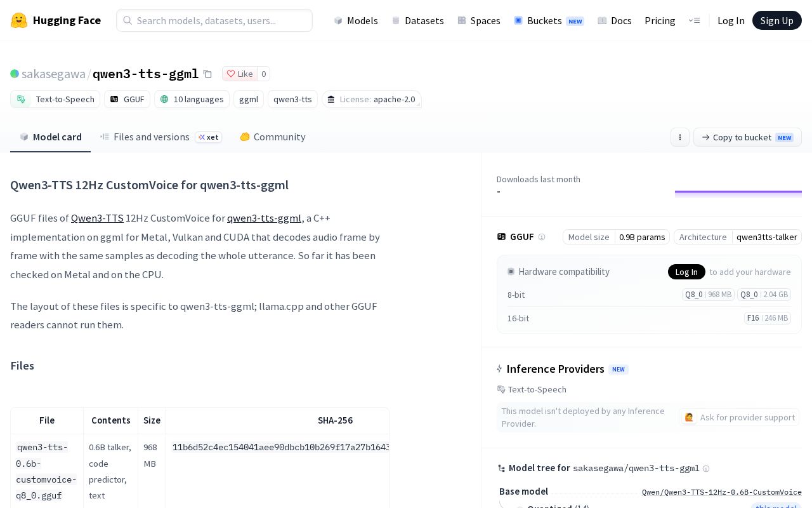Viewport: 812px width, 508px height.
Task: Select the Q8_0 2.04 GB quantization
Action: 764,295
